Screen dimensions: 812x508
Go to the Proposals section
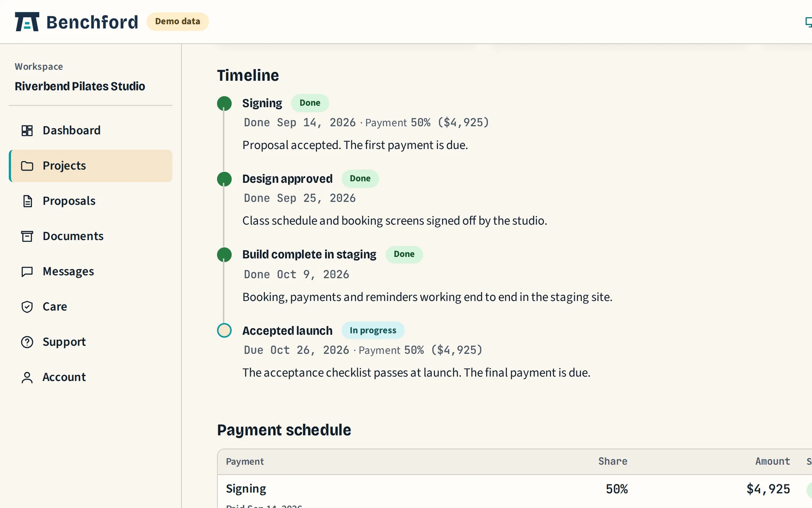[x=91, y=201]
